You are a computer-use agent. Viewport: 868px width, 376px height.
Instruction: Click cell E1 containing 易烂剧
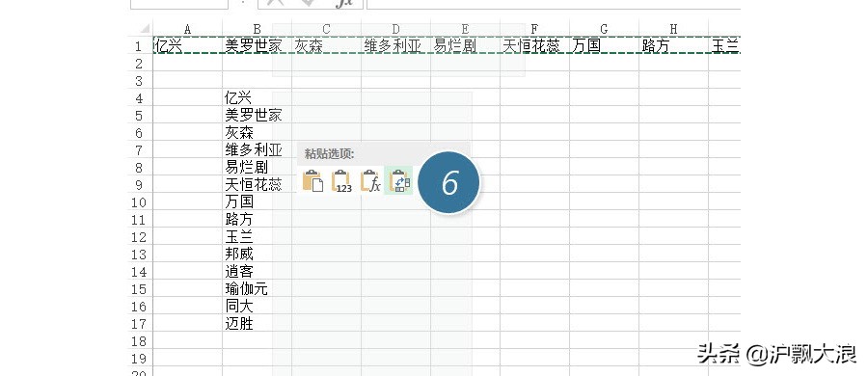(x=466, y=45)
